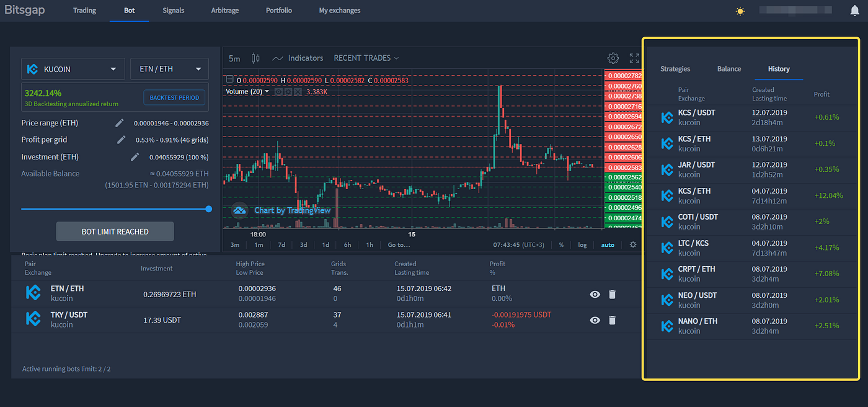
Task: Select 3d chart range
Action: coord(304,245)
